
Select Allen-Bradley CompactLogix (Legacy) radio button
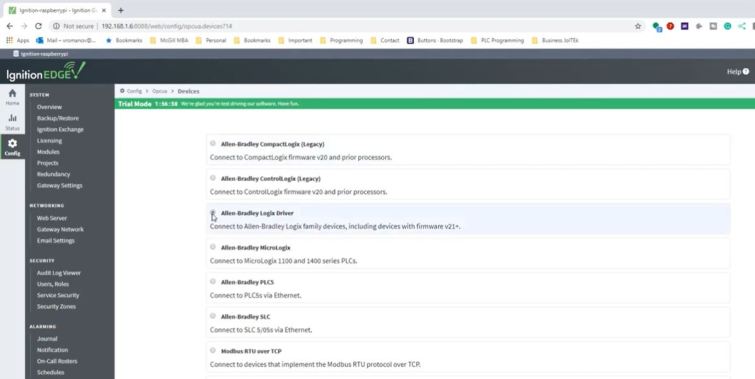point(213,143)
